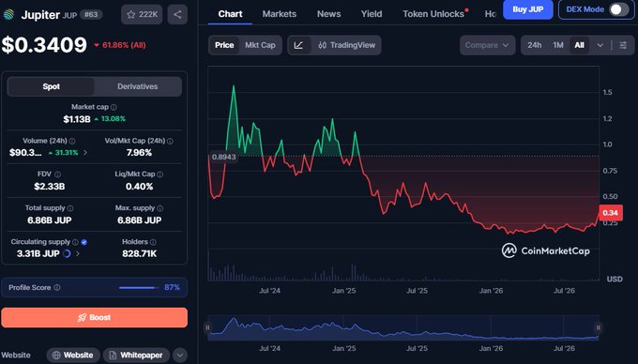Expand Circulating supply details arrow
The height and width of the screenshot is (364, 638).
(77, 254)
